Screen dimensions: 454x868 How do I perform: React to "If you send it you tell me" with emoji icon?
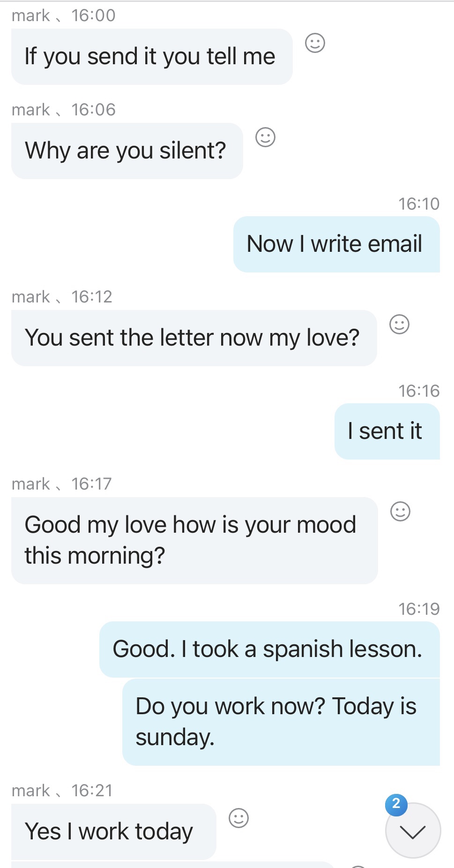(x=315, y=43)
